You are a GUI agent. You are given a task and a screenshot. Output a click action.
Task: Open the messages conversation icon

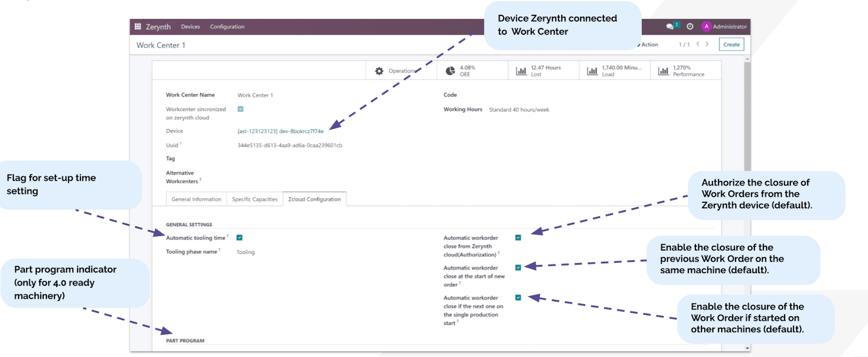tap(670, 26)
